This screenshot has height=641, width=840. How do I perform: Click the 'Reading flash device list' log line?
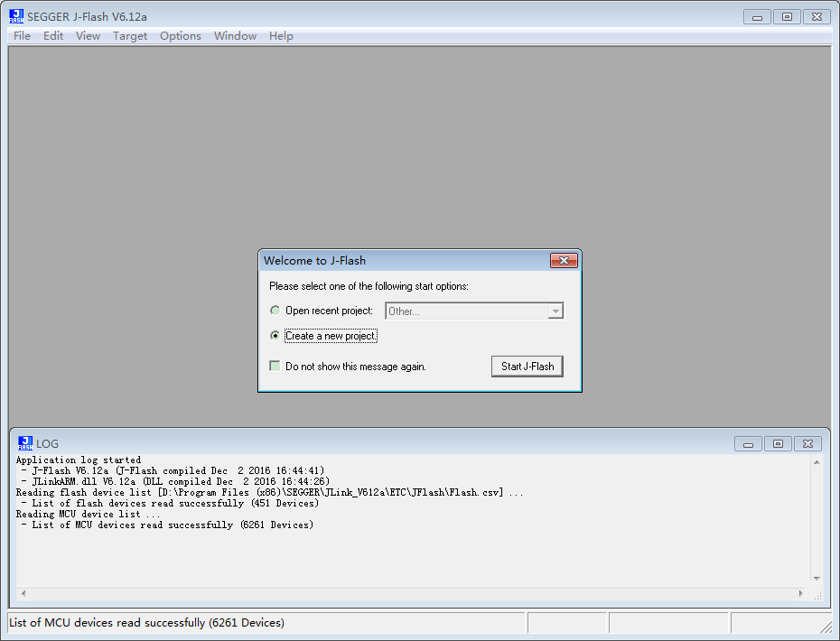(269, 492)
